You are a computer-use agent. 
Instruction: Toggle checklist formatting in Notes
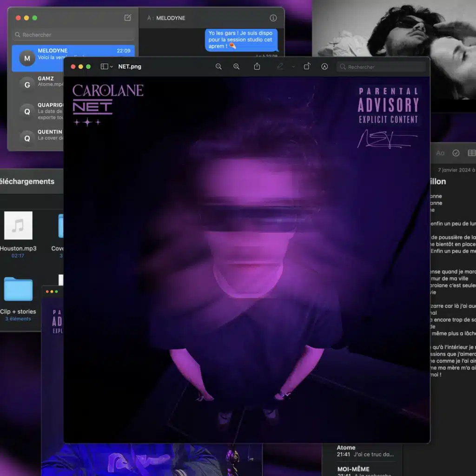(456, 153)
